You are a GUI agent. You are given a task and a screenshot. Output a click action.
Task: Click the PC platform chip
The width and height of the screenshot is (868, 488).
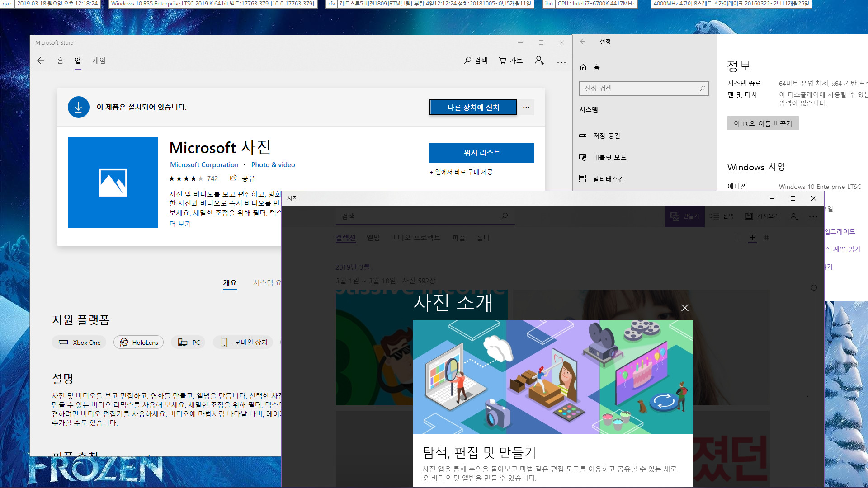(x=189, y=343)
